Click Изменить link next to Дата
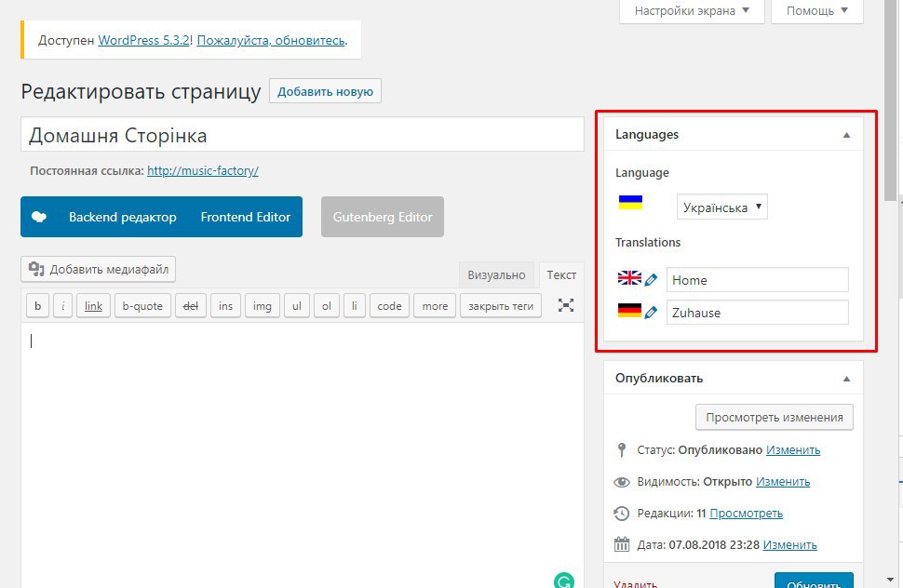 (x=789, y=545)
